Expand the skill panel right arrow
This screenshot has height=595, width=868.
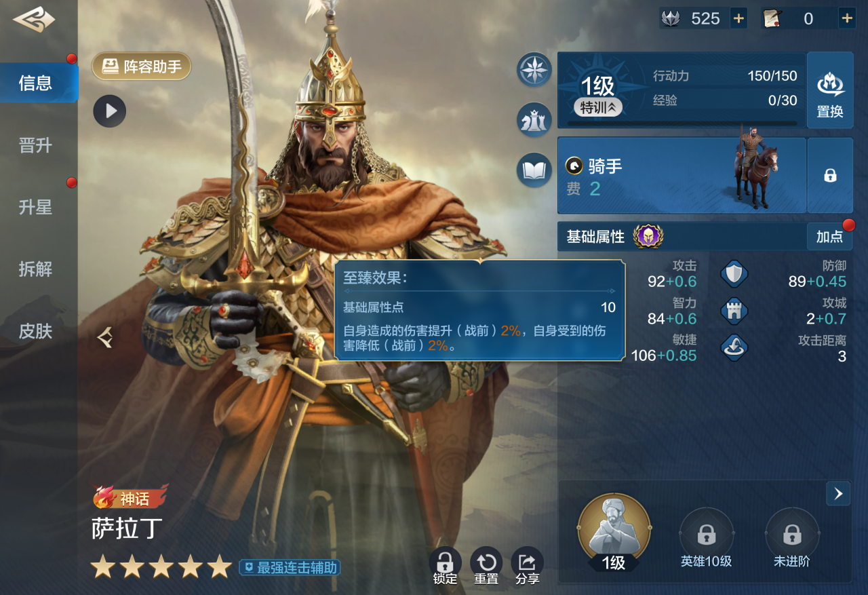838,494
